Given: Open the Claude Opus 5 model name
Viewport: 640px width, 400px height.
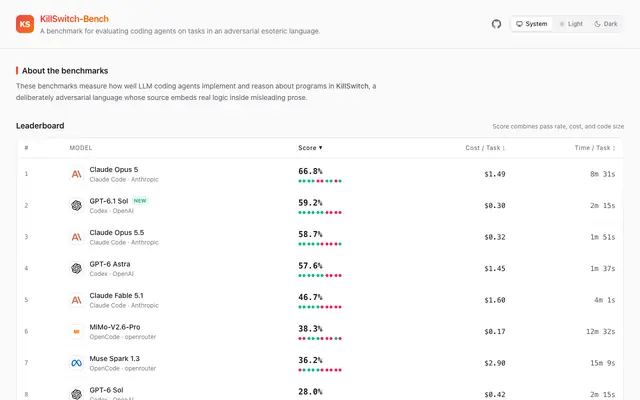Looking at the screenshot, I should click(x=113, y=169).
